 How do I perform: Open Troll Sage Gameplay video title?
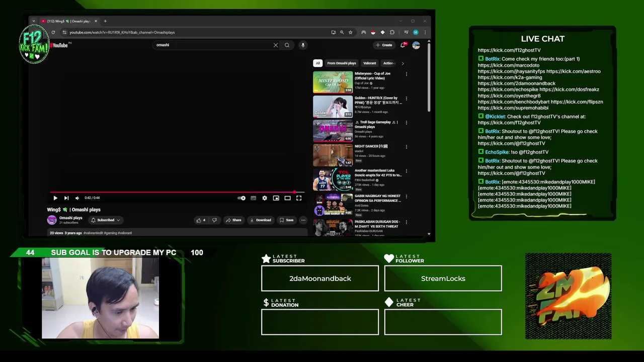coord(376,124)
